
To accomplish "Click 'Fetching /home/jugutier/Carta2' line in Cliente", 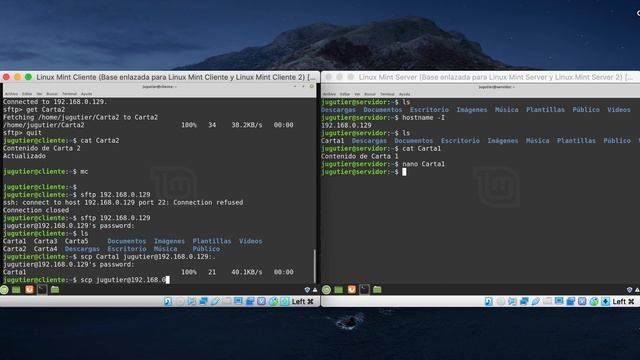I will pyautogui.click(x=80, y=117).
